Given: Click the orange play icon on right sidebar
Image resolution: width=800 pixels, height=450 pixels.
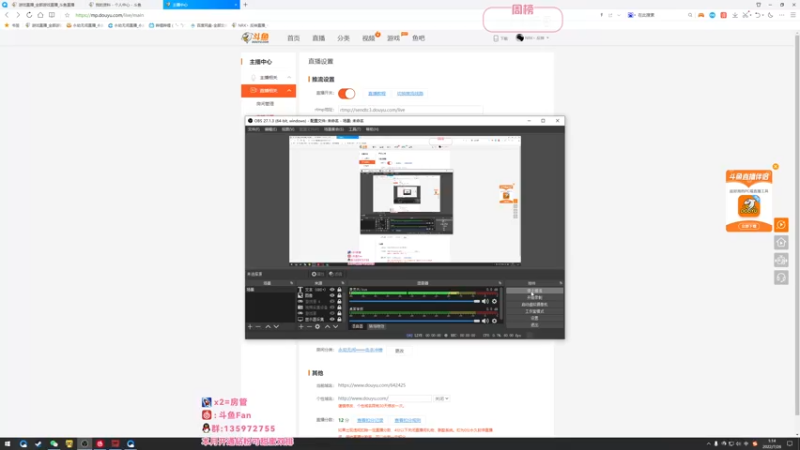Looking at the screenshot, I should 781,225.
